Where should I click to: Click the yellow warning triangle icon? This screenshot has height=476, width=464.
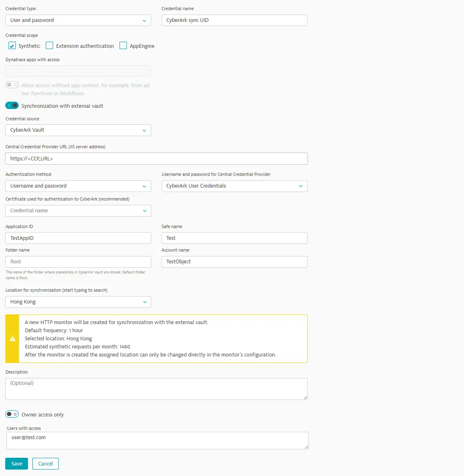click(x=13, y=339)
